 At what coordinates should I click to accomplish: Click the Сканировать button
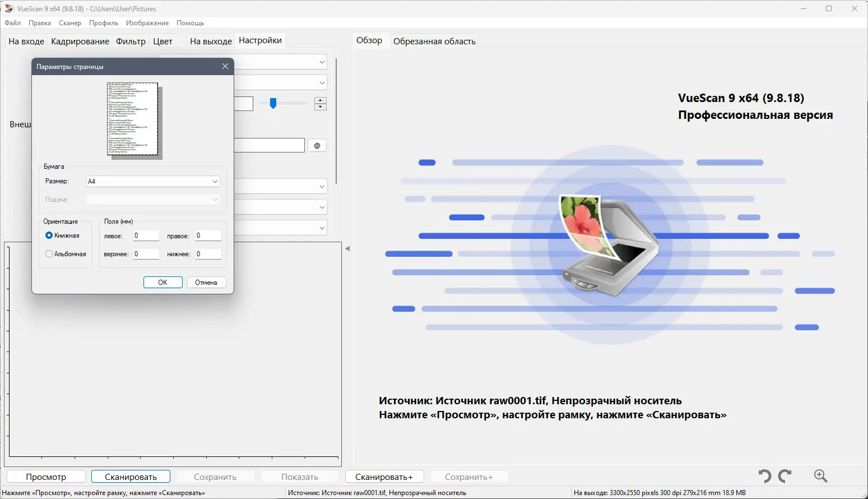(131, 477)
